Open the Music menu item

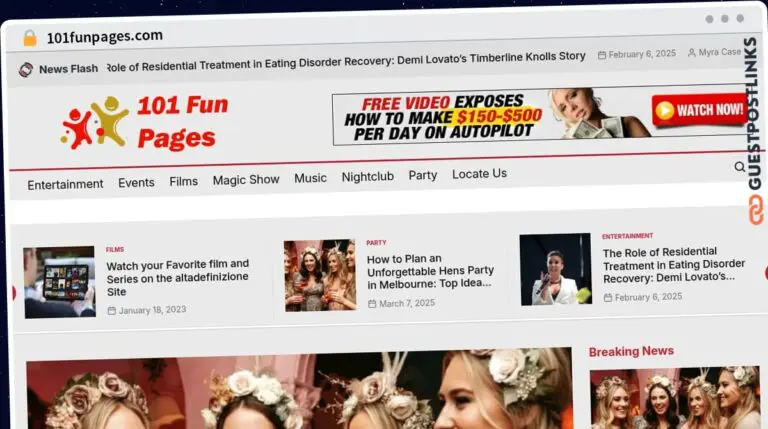(x=310, y=178)
